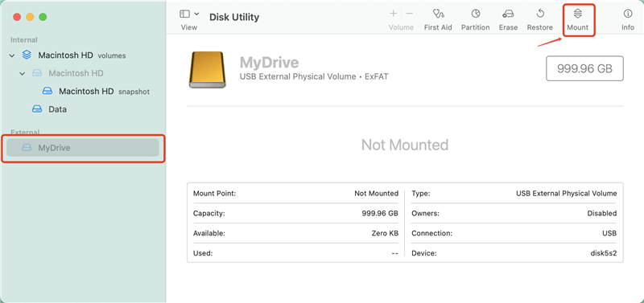Select Macintosh HD snapshot in sidebar
Screen dimensions: 644x303
coord(104,91)
